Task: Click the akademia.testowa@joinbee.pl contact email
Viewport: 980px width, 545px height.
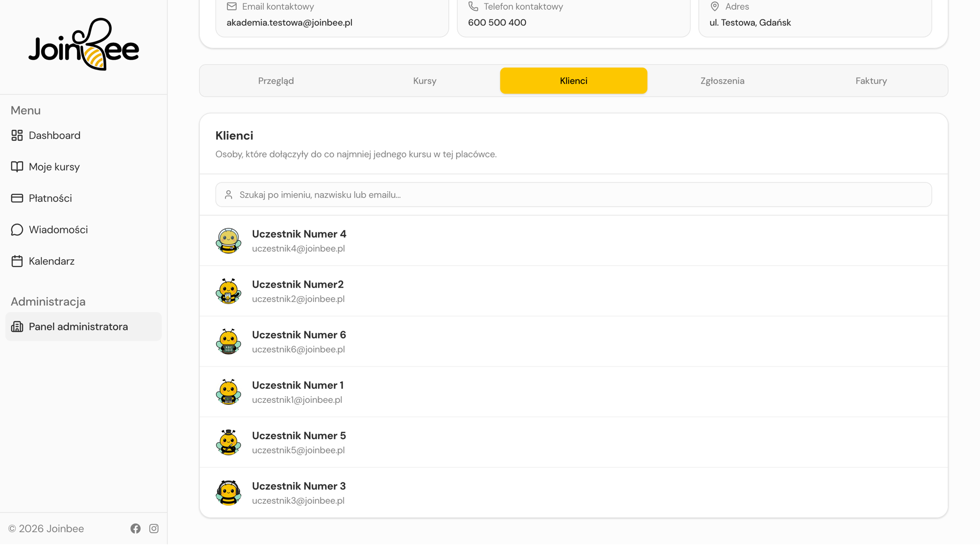Action: pyautogui.click(x=289, y=23)
